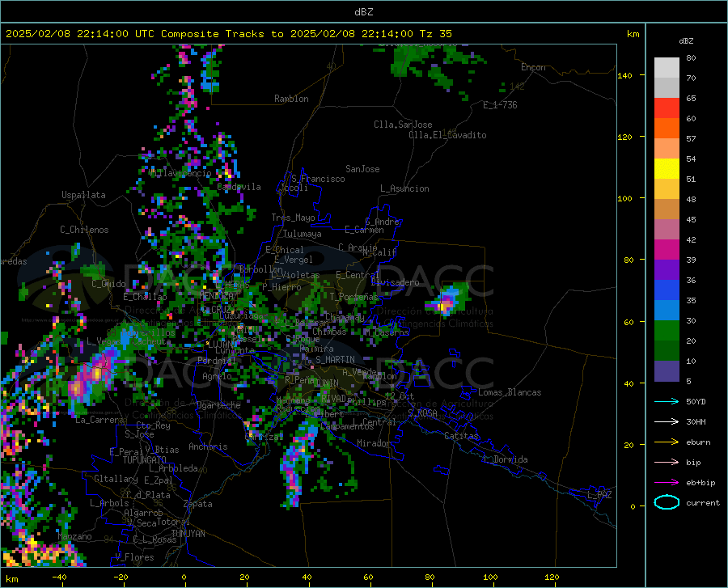The width and height of the screenshot is (728, 588).
Task: Click the L_Dormida map label
Action: [505, 459]
